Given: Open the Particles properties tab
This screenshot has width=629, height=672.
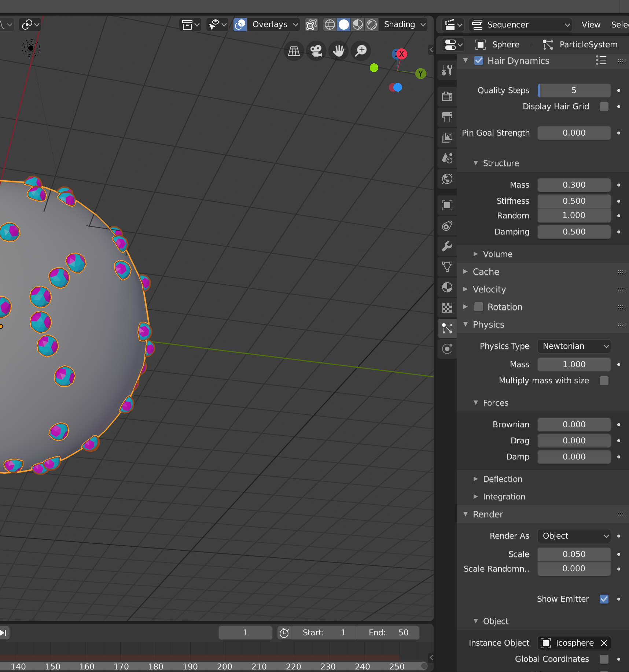Looking at the screenshot, I should click(x=447, y=328).
